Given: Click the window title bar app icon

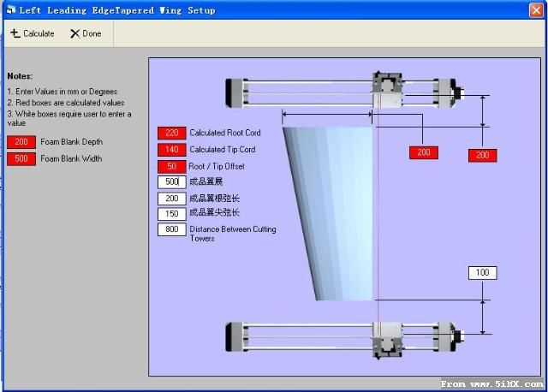Looking at the screenshot, I should (x=11, y=9).
